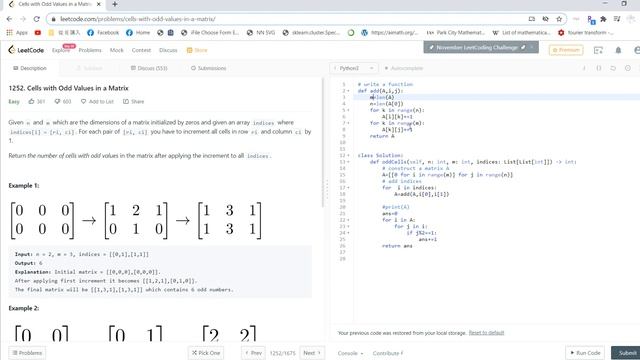Expand the Console panel
The image size is (640, 360).
pos(350,353)
